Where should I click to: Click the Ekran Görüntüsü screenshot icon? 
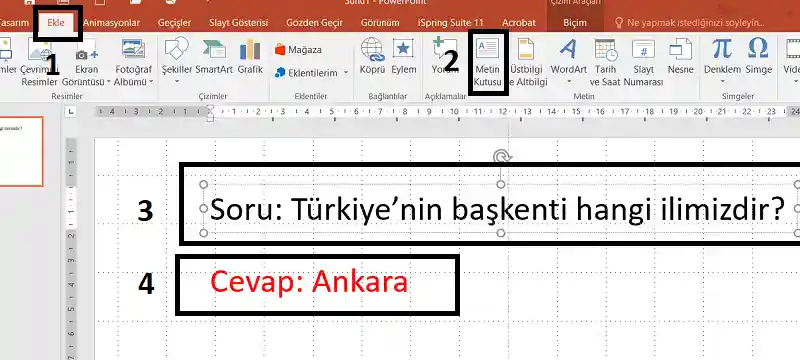click(x=86, y=51)
